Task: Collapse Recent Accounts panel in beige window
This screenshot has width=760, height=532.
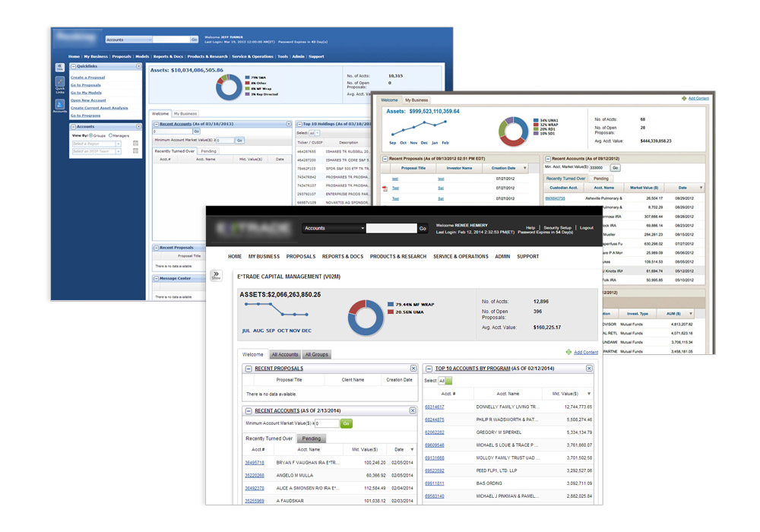Action: [x=548, y=158]
